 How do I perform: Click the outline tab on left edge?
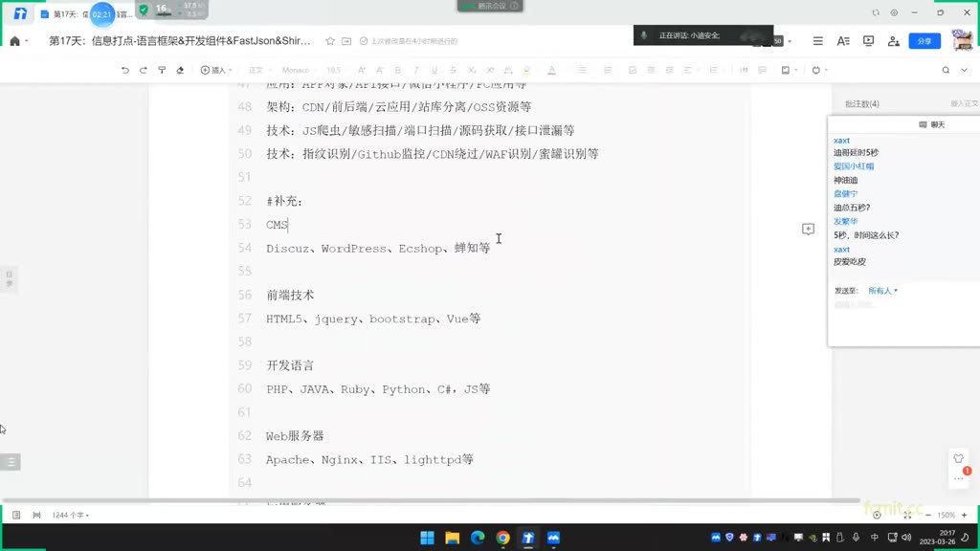click(10, 278)
